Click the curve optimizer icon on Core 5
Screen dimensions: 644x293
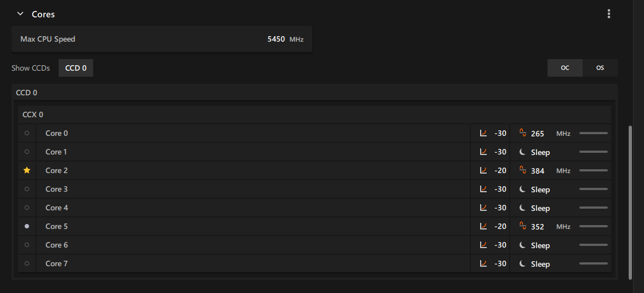point(483,226)
